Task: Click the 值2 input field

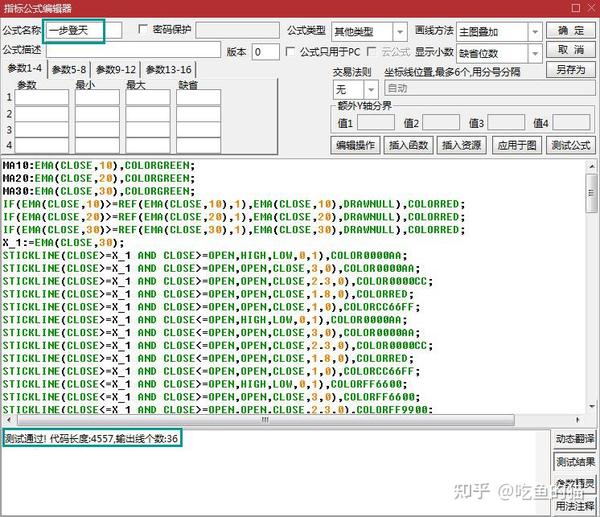Action: pos(441,122)
